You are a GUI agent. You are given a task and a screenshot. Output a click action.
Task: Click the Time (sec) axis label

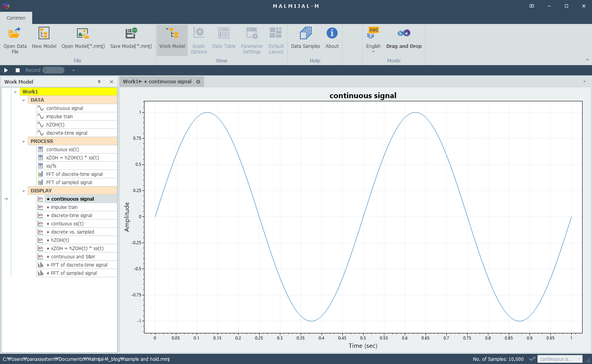tap(363, 346)
